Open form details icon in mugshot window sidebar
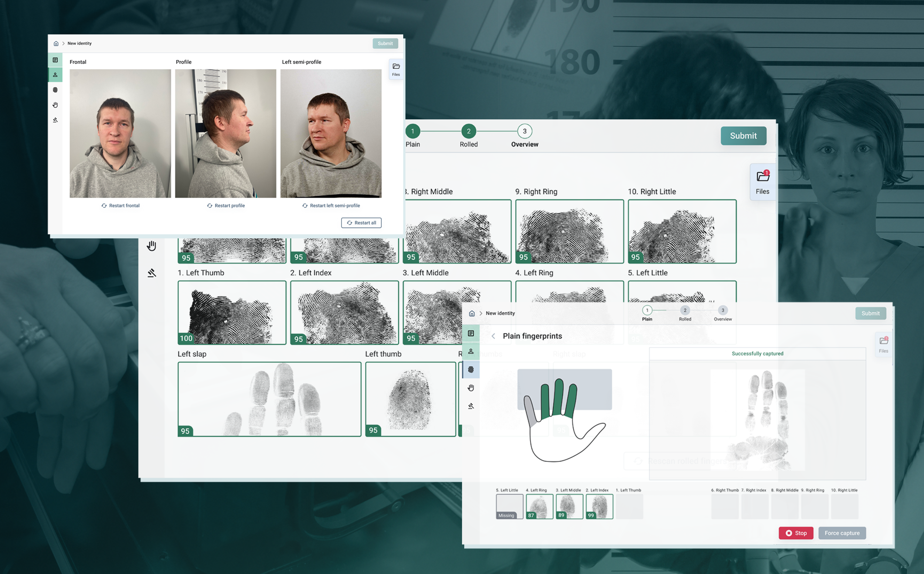This screenshot has width=924, height=574. coord(55,60)
